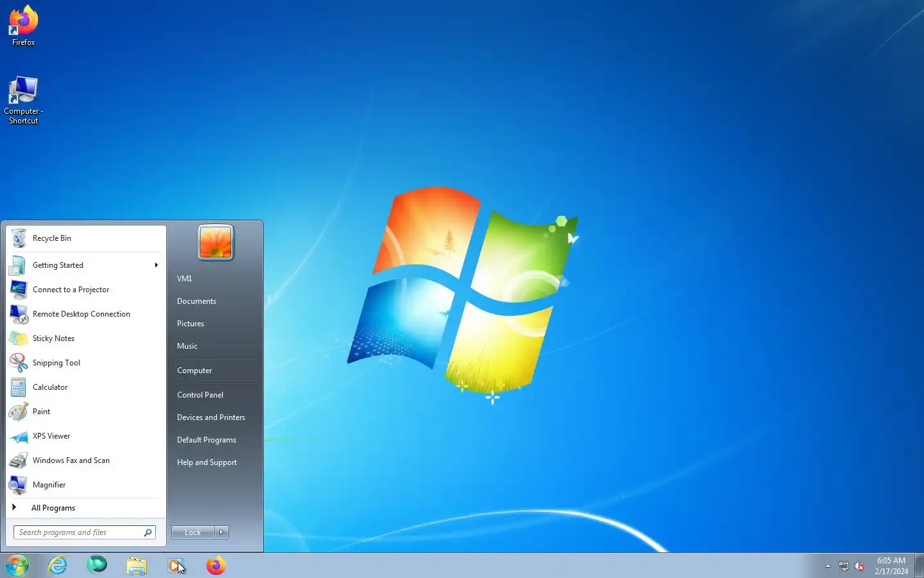Screen dimensions: 924x578
Task: Click the Windows Fax and Scan label
Action: tap(71, 460)
